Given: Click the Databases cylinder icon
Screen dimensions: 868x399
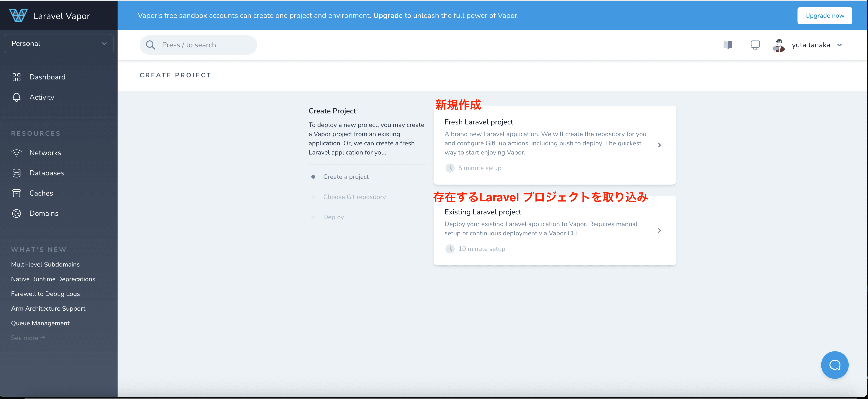Looking at the screenshot, I should coord(17,173).
